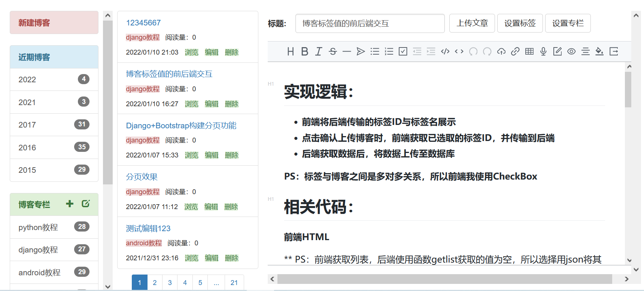Insert a blockquote with arrow icon
Image resolution: width=644 pixels, height=291 pixels.
point(361,52)
